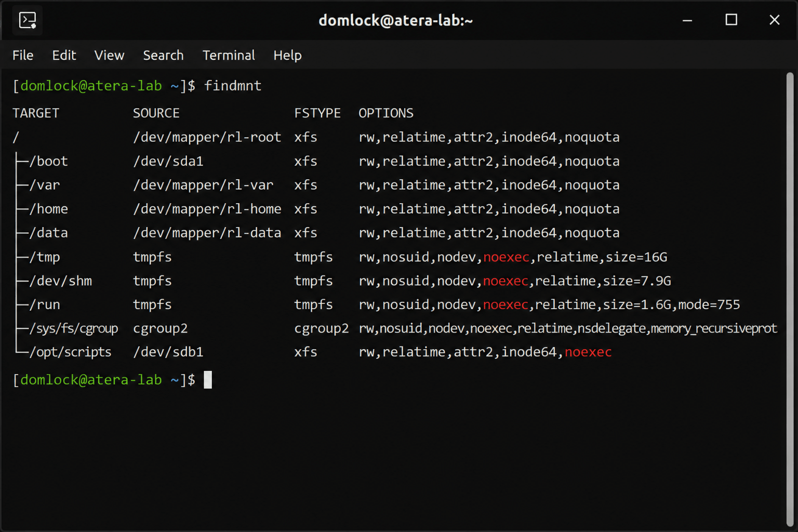The width and height of the screenshot is (798, 532).
Task: Click the /home mount target
Action: coord(49,209)
